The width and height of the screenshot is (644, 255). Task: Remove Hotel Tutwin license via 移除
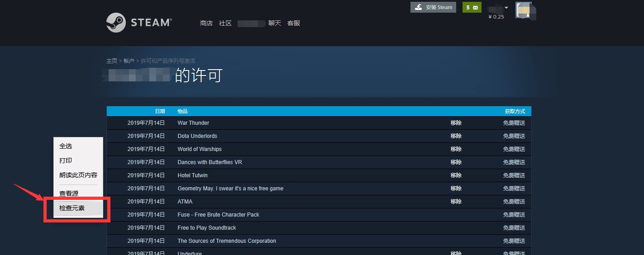click(x=456, y=175)
